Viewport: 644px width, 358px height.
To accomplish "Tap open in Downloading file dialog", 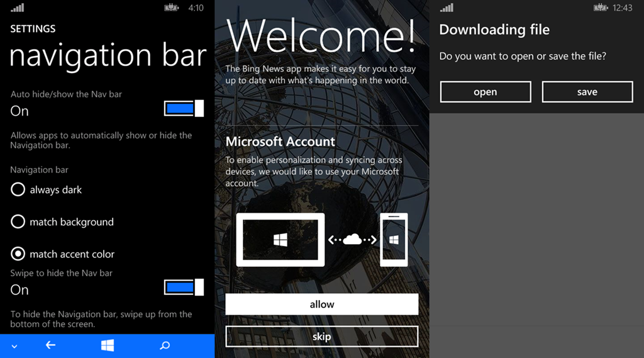I will coord(486,92).
